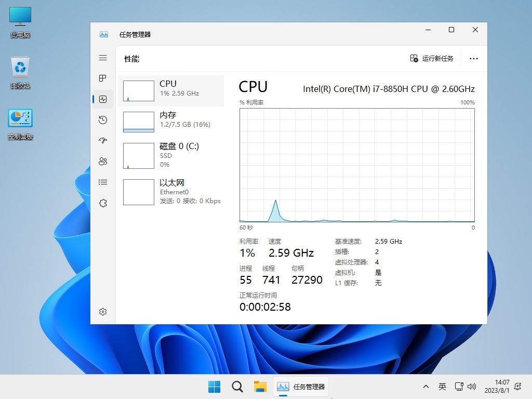
Task: Open the Services page icon
Action: click(103, 203)
